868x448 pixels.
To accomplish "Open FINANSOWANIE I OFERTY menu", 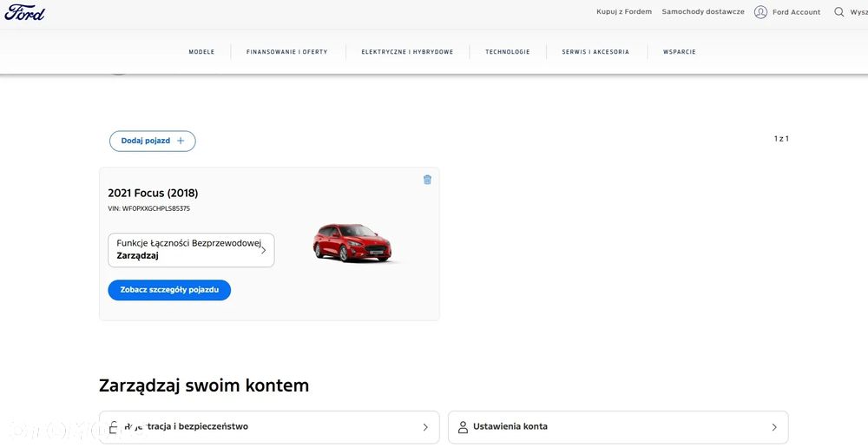I will (286, 52).
